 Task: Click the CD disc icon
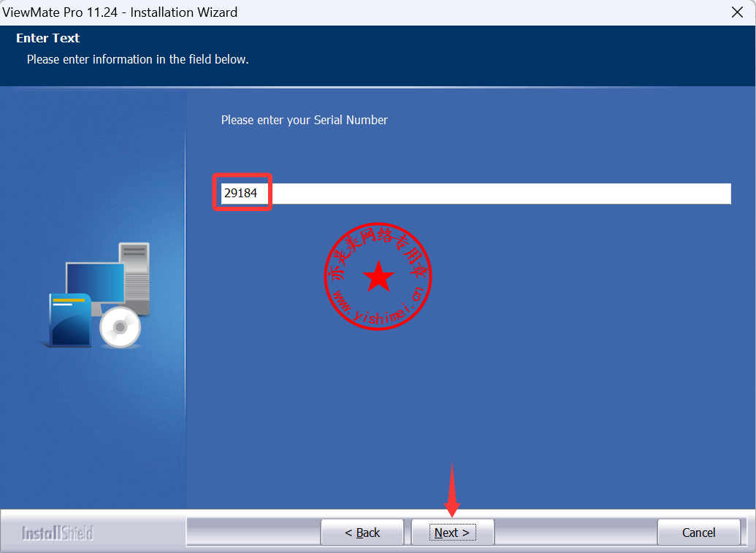coord(120,327)
